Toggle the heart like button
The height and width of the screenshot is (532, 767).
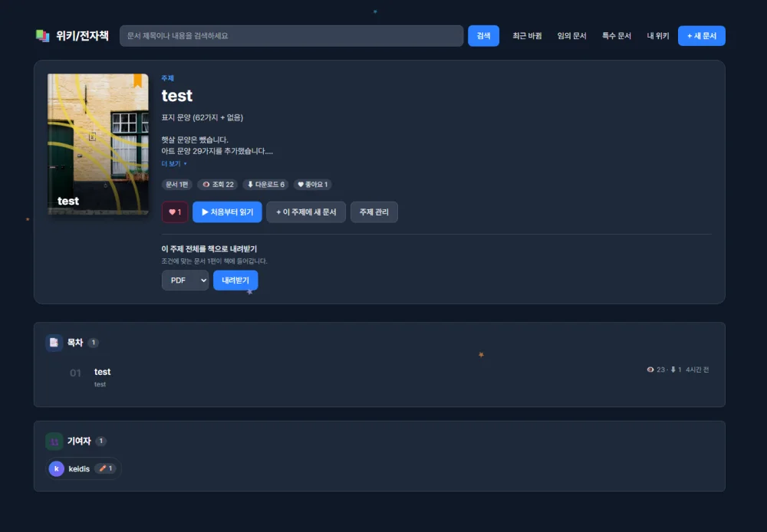[x=175, y=212]
